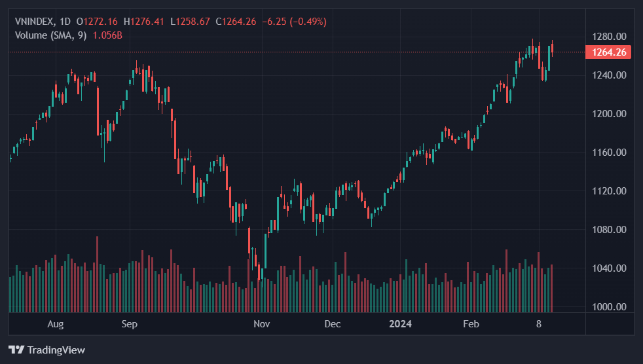Click the red 1264.26 current price tag
Image resolution: width=643 pixels, height=364 pixels.
609,52
